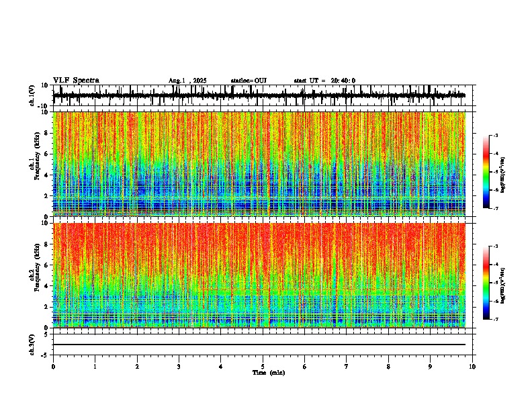Click the ch.1(V) waveform axis label
This screenshot has width=532, height=411.
pos(32,95)
